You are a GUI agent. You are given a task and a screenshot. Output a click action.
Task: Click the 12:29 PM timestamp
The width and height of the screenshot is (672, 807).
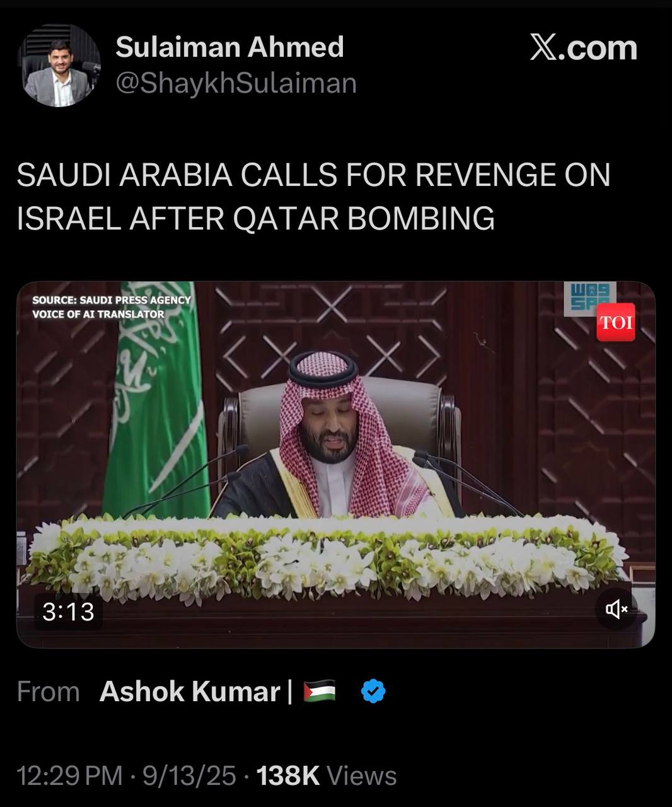(x=69, y=775)
